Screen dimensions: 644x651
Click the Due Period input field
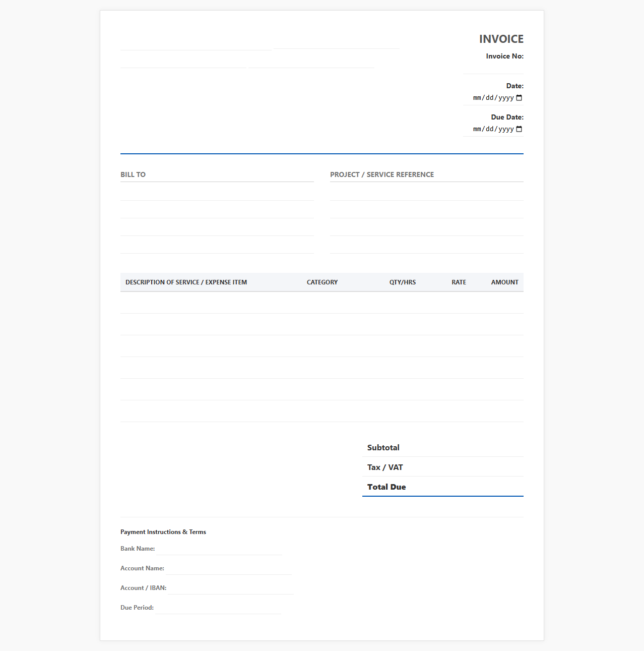pos(218,608)
